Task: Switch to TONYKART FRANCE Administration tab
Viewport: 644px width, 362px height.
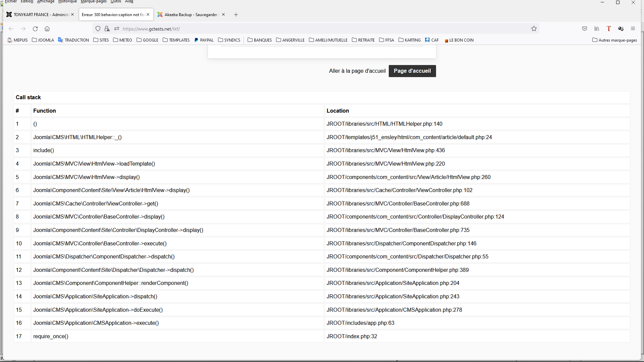Action: 39,15
